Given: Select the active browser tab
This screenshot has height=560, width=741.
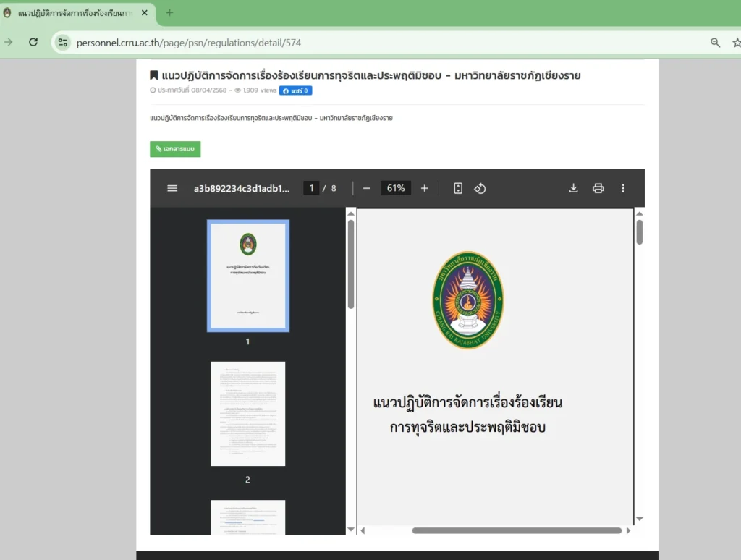Looking at the screenshot, I should point(75,13).
